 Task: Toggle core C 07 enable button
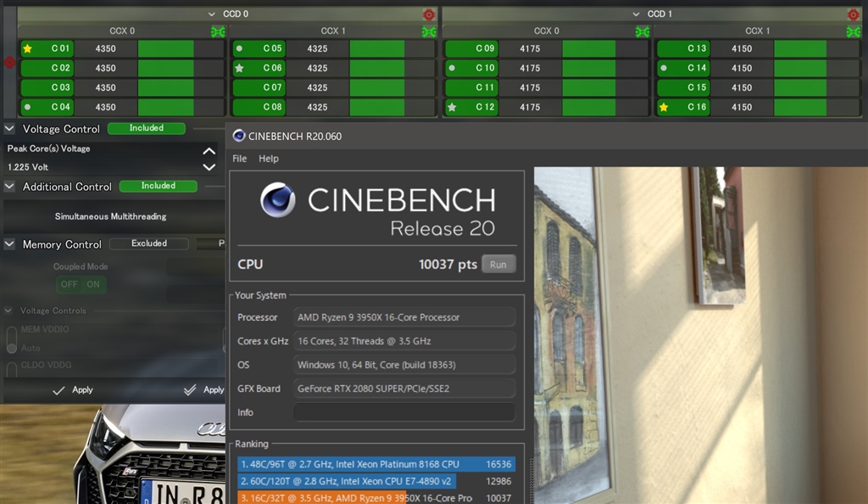[259, 87]
